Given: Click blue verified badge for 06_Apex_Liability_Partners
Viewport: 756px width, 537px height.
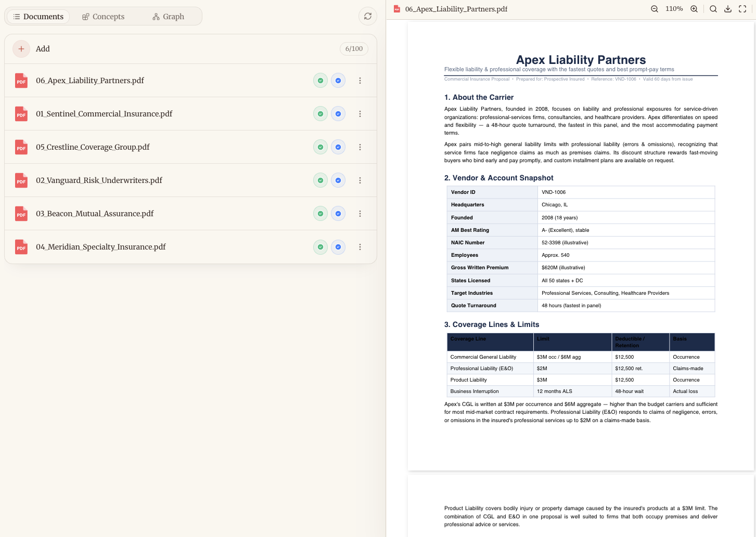Looking at the screenshot, I should [338, 81].
